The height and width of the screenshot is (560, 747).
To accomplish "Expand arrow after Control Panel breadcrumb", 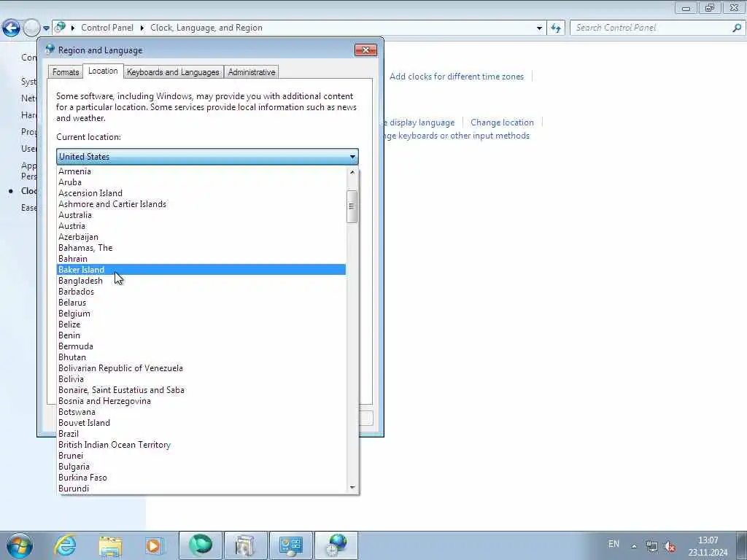I will (142, 28).
